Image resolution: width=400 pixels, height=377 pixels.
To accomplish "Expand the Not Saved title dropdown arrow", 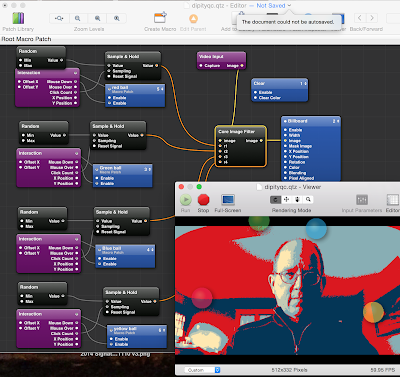I will point(289,5).
